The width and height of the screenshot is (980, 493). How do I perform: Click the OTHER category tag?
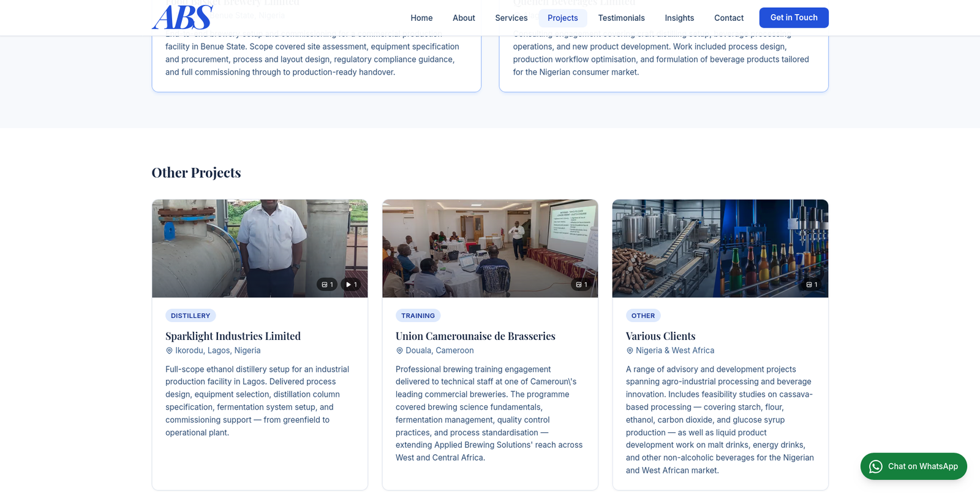(643, 315)
